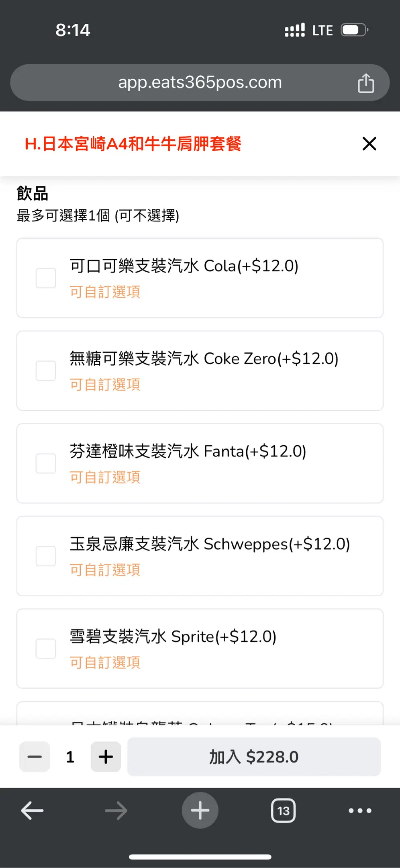Expand customizable options under Coke Zero
This screenshot has width=400, height=868.
[x=105, y=385]
